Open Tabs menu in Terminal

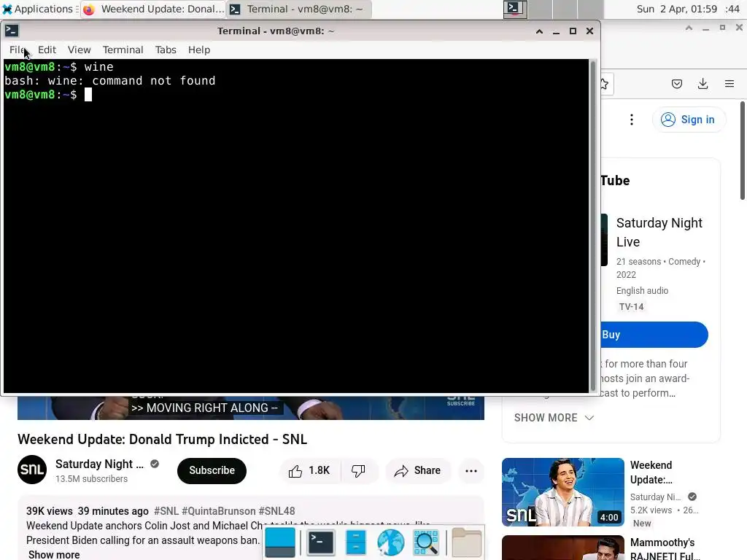click(x=166, y=50)
